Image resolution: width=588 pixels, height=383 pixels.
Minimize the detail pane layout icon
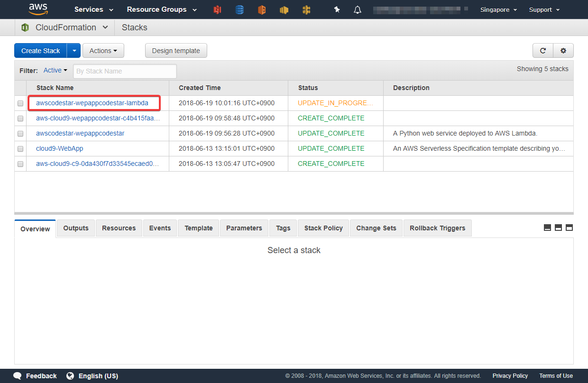click(547, 228)
